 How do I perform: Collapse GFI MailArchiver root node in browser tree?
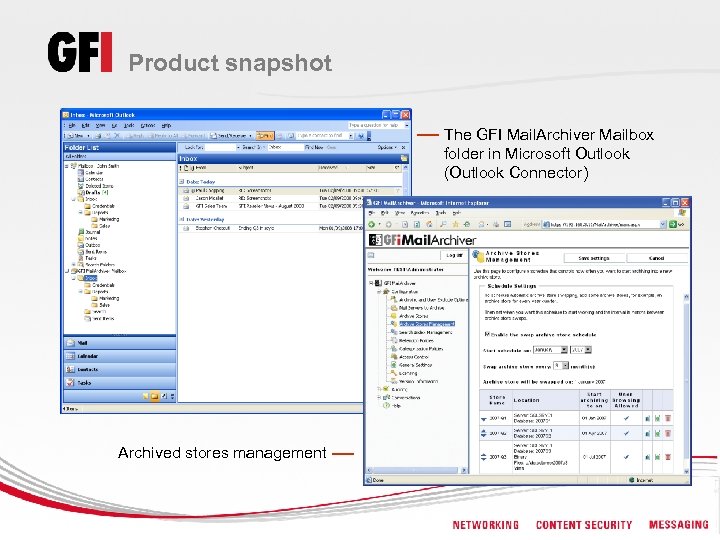pos(371,283)
